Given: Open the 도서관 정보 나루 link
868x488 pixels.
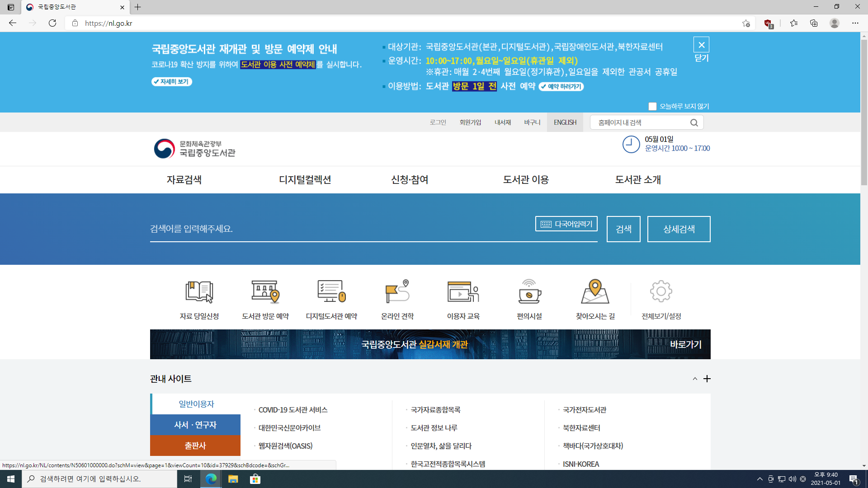Looking at the screenshot, I should click(434, 428).
